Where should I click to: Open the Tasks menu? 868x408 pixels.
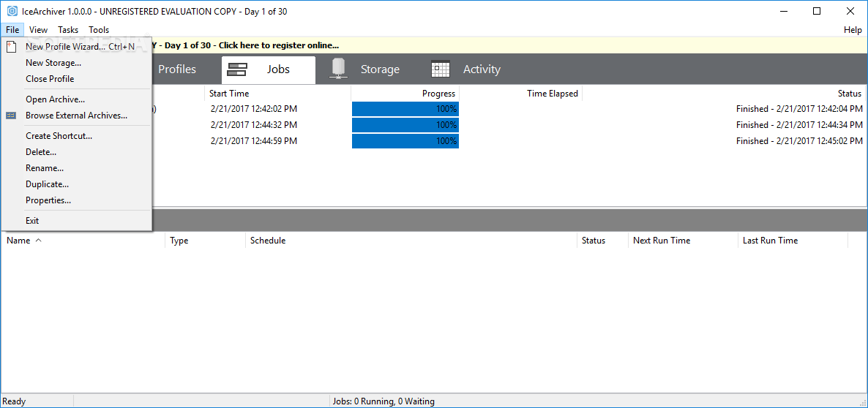click(x=68, y=30)
